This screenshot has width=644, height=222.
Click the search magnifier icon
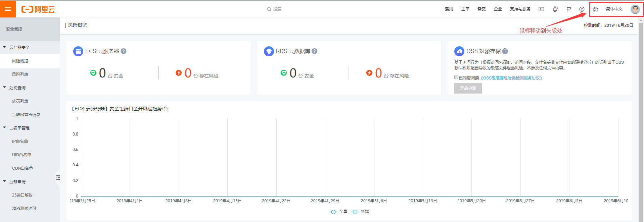[269, 9]
